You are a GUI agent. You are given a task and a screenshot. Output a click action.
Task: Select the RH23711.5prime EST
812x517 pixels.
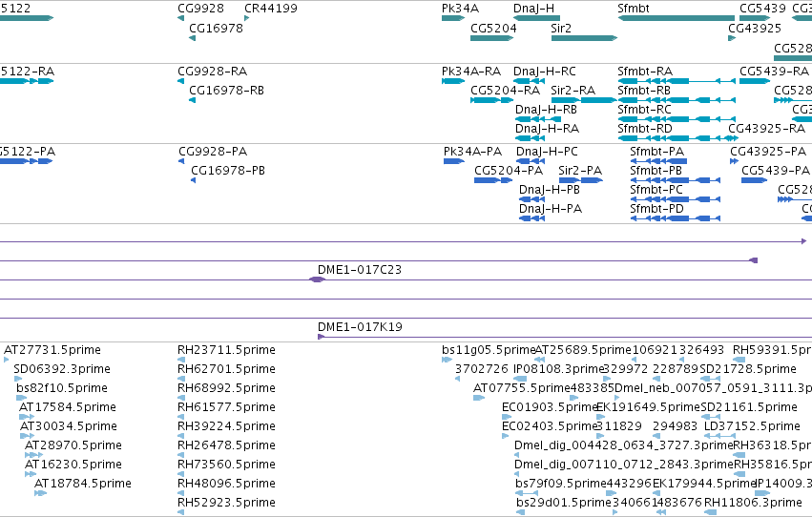pos(181,360)
